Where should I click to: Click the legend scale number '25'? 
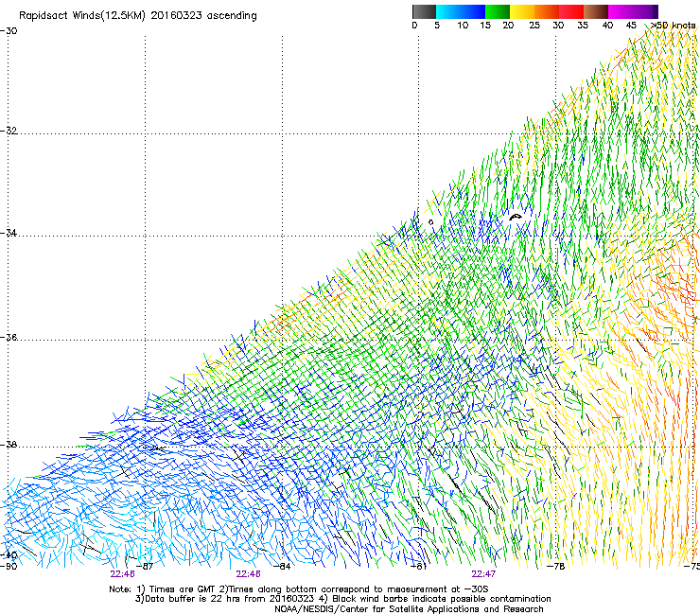pyautogui.click(x=534, y=26)
